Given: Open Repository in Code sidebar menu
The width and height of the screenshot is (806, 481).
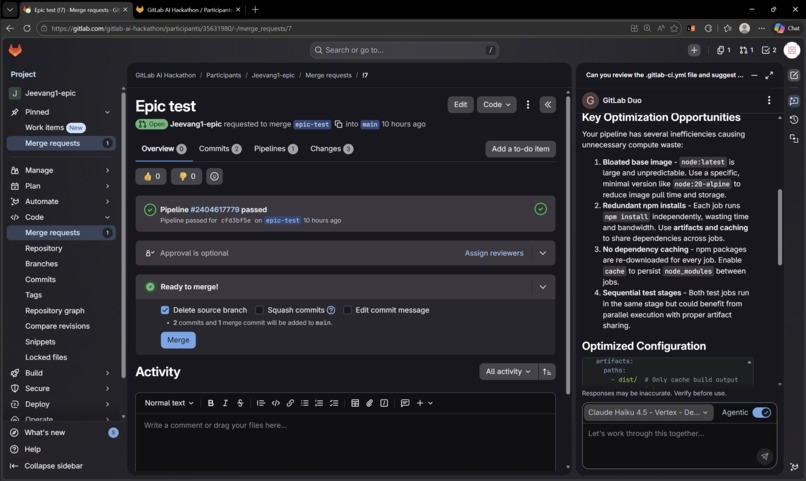Looking at the screenshot, I should click(x=44, y=248).
